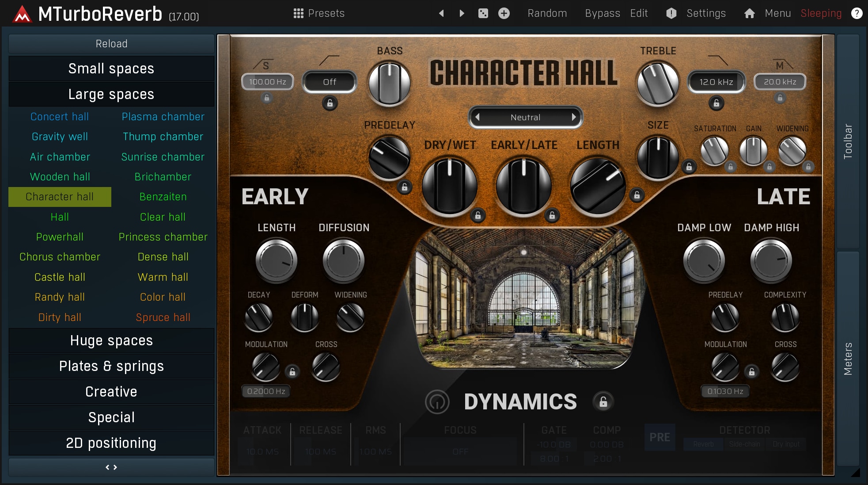This screenshot has height=485, width=868.
Task: Click the DRY/WET knob
Action: coord(450,186)
